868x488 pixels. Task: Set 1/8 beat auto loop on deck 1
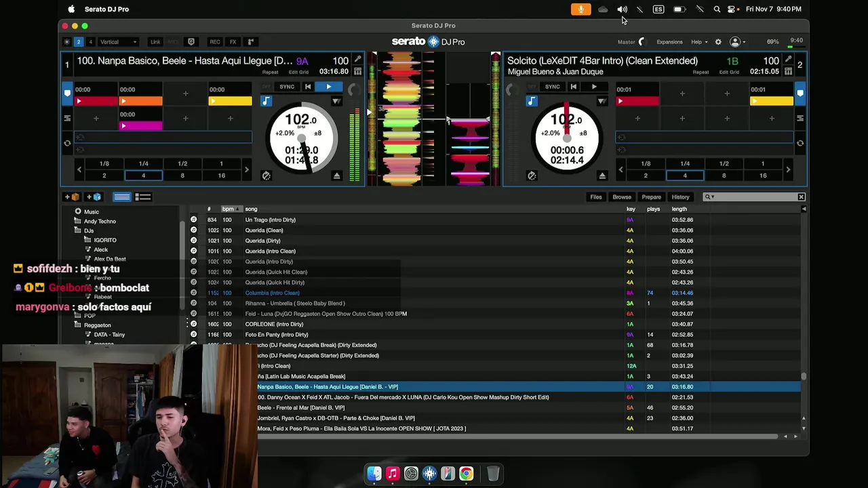104,163
